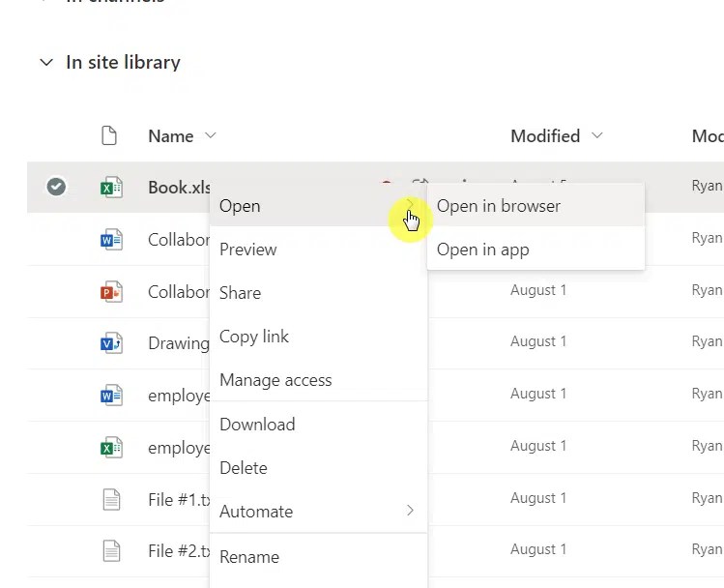Expand the Automate submenu arrow

[410, 510]
